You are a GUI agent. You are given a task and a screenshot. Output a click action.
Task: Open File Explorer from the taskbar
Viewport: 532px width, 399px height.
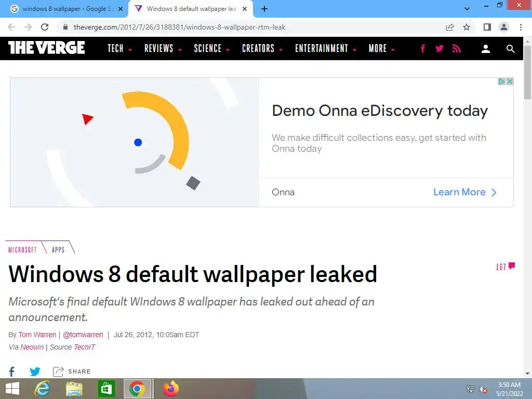tap(74, 389)
